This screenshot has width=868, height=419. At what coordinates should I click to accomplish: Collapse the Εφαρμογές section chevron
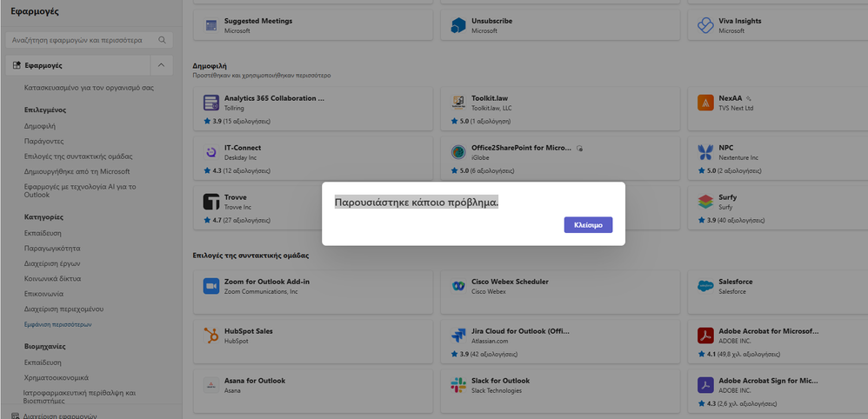[161, 65]
